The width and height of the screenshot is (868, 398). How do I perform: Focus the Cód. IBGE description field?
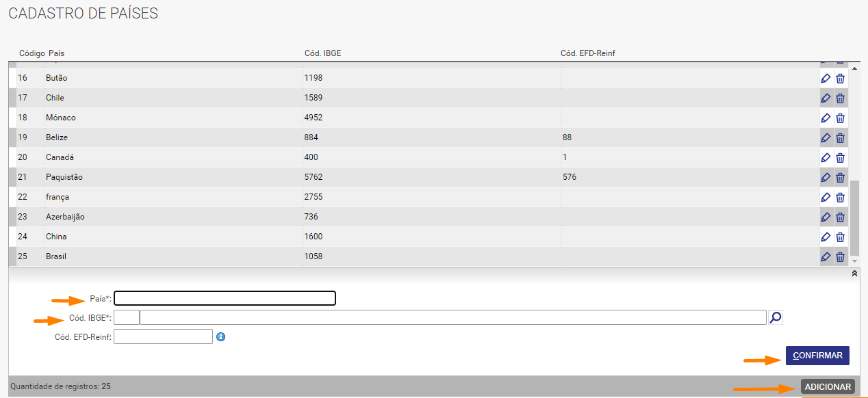[453, 317]
